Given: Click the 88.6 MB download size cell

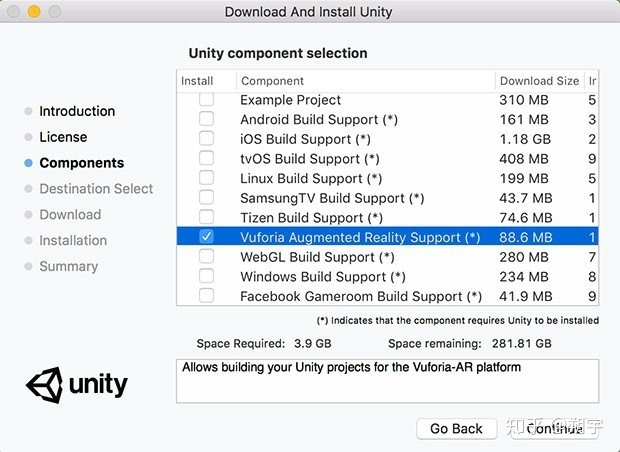Looking at the screenshot, I should coord(525,237).
